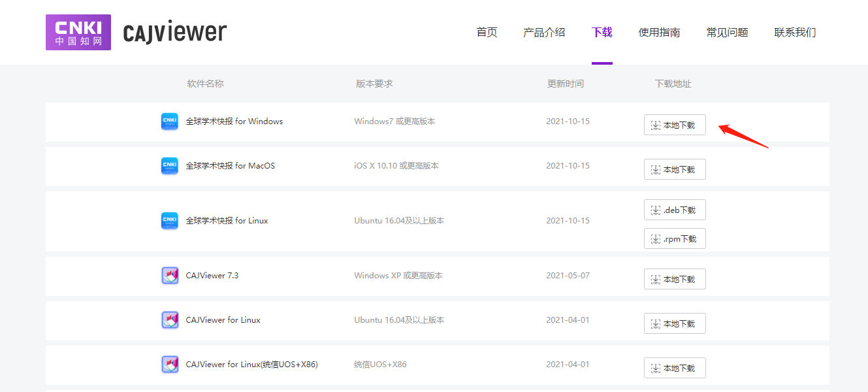Screen dimensions: 868x392
Task: Open the 联系我们 page
Action: point(795,33)
